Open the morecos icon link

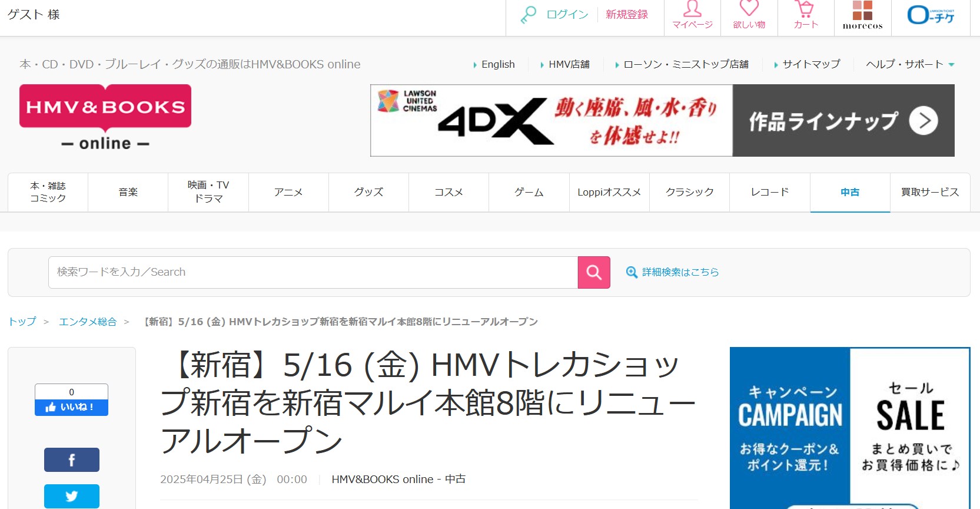pos(862,15)
